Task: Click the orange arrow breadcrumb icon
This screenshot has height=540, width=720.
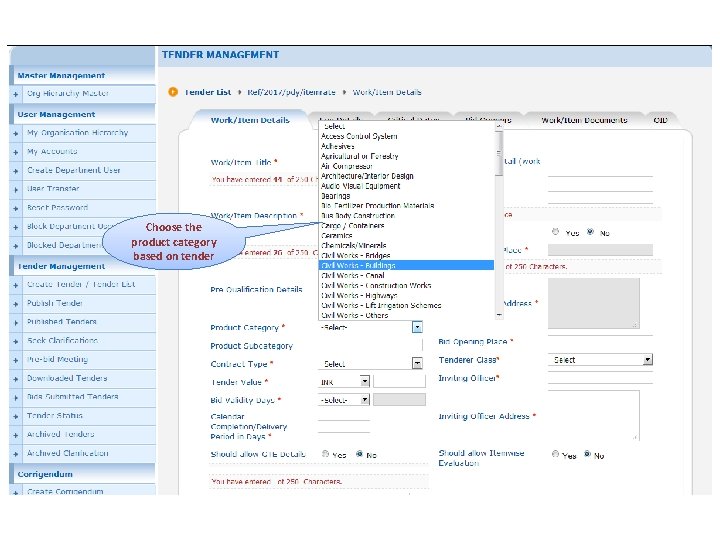Action: [173, 92]
